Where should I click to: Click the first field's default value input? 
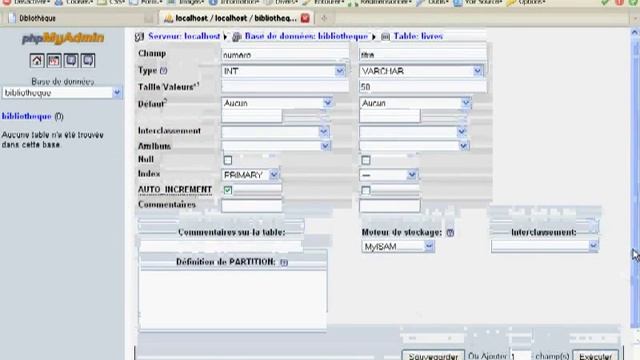(252, 116)
